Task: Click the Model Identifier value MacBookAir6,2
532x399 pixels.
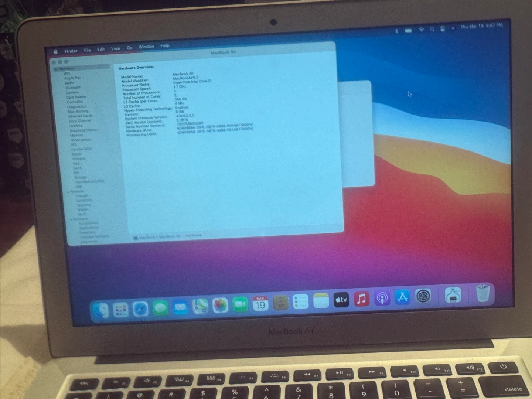Action: tap(185, 78)
